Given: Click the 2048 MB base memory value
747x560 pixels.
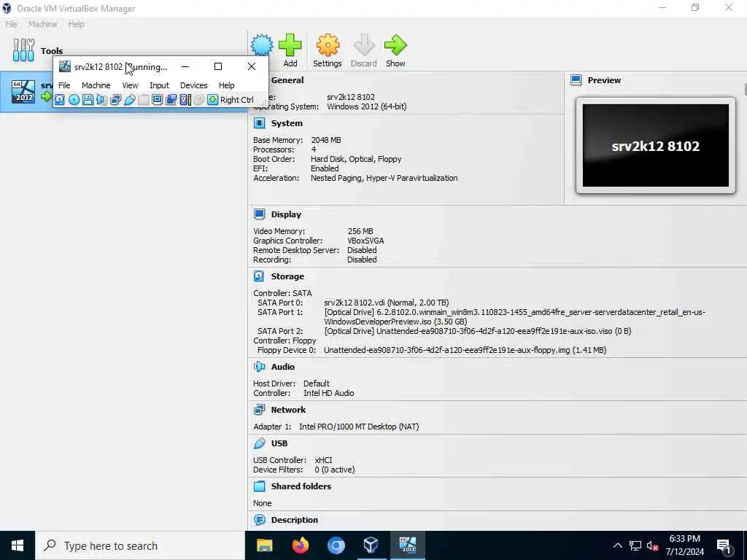Looking at the screenshot, I should point(326,140).
